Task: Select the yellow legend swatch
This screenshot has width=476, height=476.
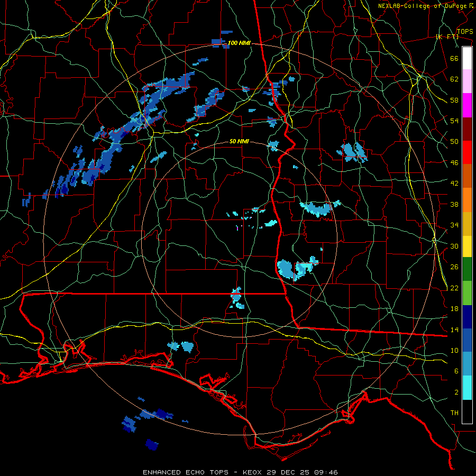Action: tap(467, 246)
